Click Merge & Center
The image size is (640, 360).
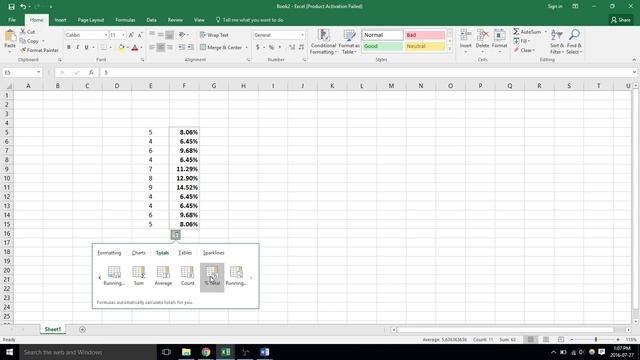click(222, 47)
